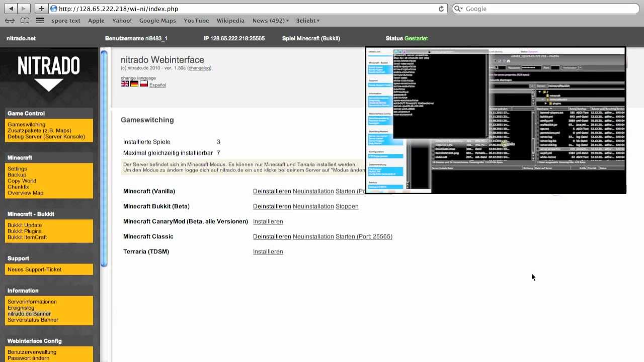Open the Beliebt bookmarks dropdown
Viewport: 644px width, 362px height.
(308, 21)
